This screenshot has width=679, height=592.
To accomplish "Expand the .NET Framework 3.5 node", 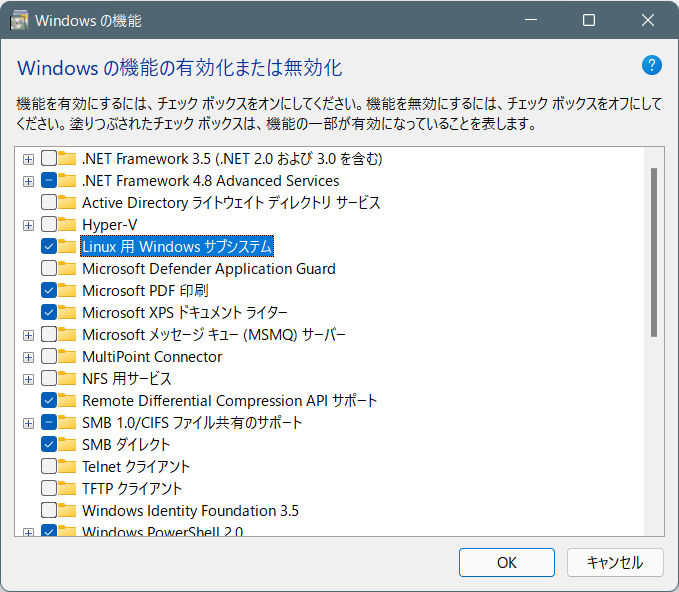I will pyautogui.click(x=28, y=159).
